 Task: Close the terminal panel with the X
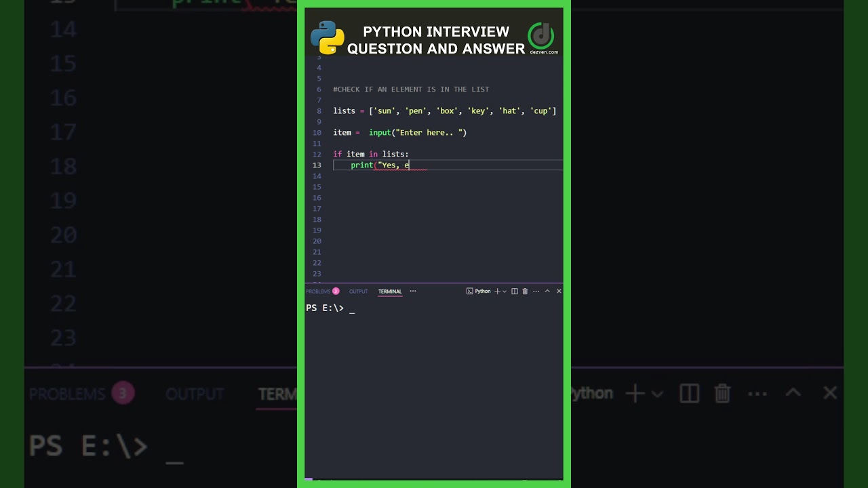(559, 291)
